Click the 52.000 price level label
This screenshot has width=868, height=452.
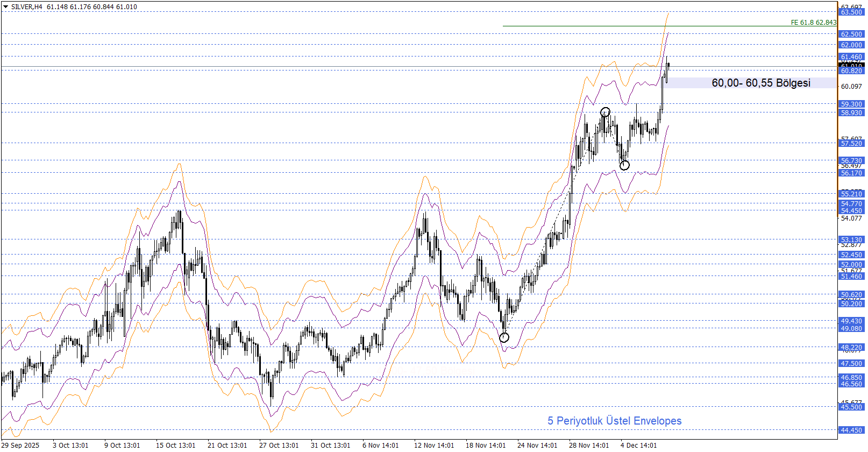click(x=851, y=265)
